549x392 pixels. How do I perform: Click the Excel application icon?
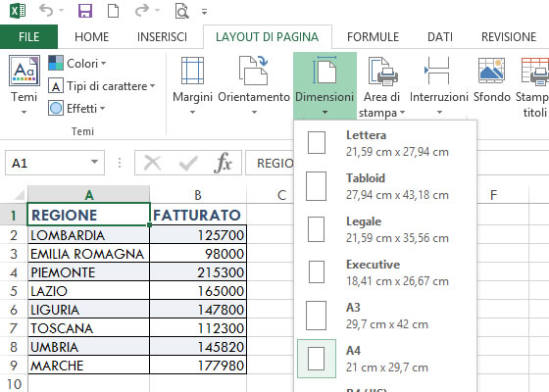pos(18,11)
